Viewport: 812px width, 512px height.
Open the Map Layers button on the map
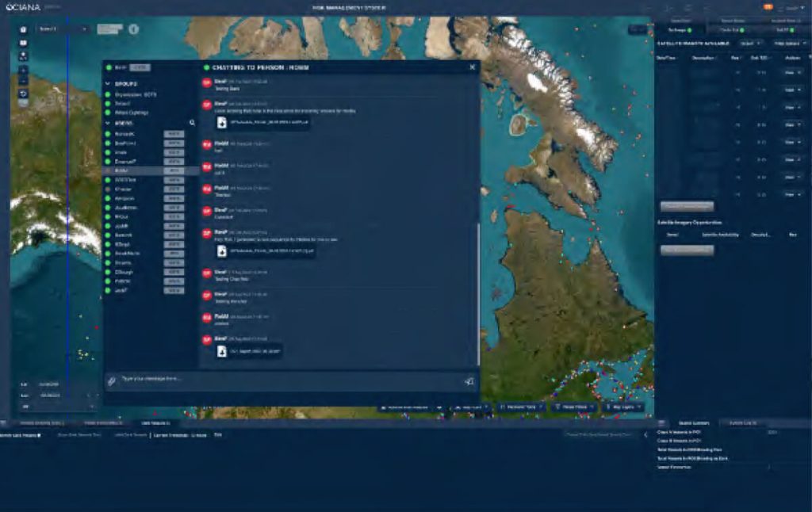click(622, 407)
